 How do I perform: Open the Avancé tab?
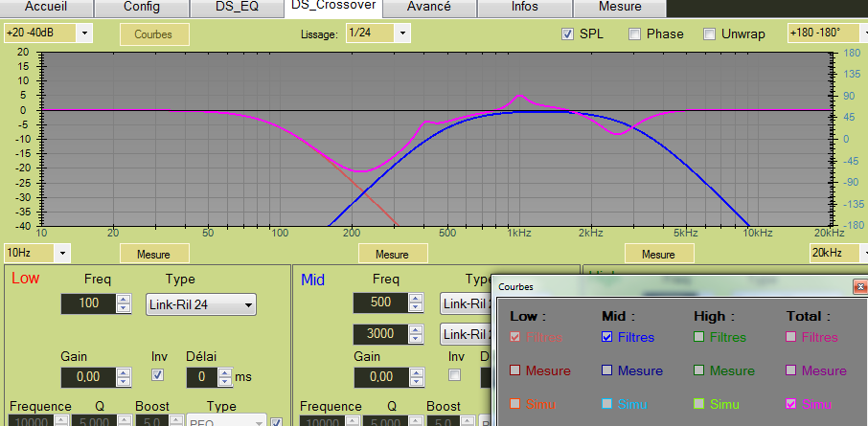pos(428,7)
